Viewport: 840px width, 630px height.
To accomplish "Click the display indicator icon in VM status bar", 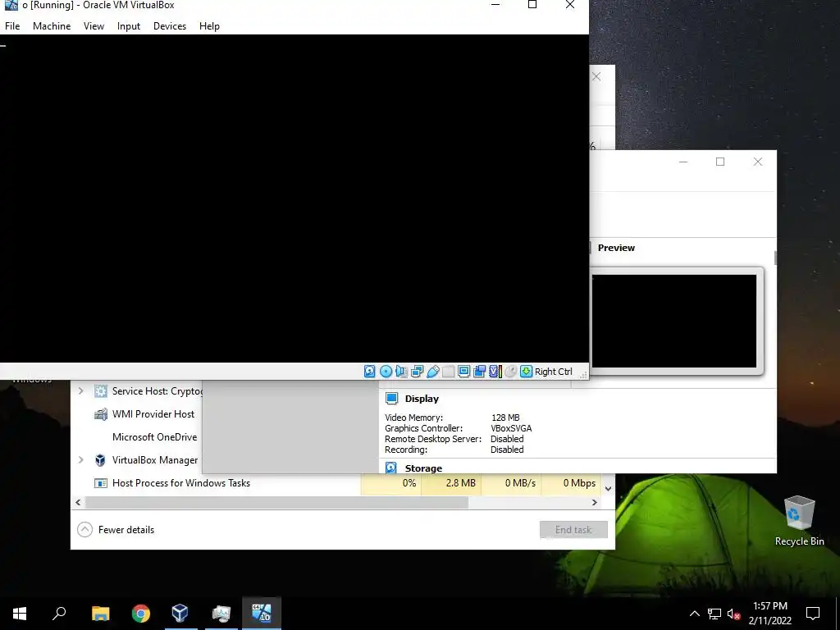I will [464, 372].
